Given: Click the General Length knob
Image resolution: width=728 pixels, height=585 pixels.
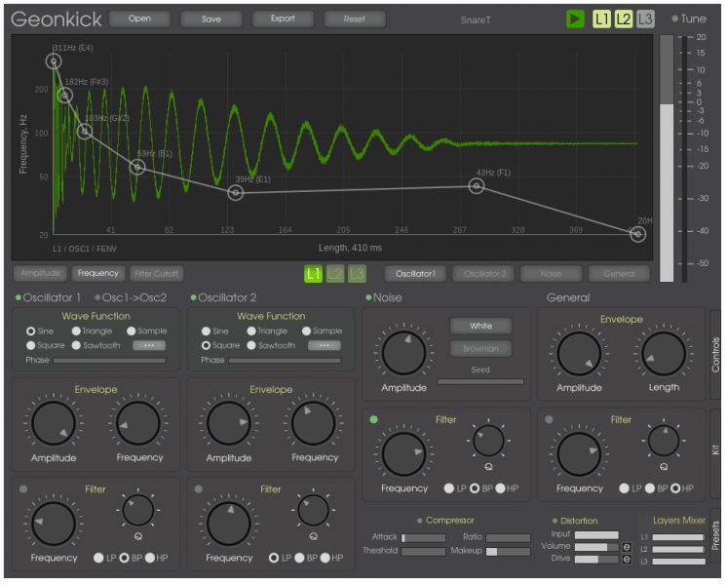Looking at the screenshot, I should click(664, 354).
